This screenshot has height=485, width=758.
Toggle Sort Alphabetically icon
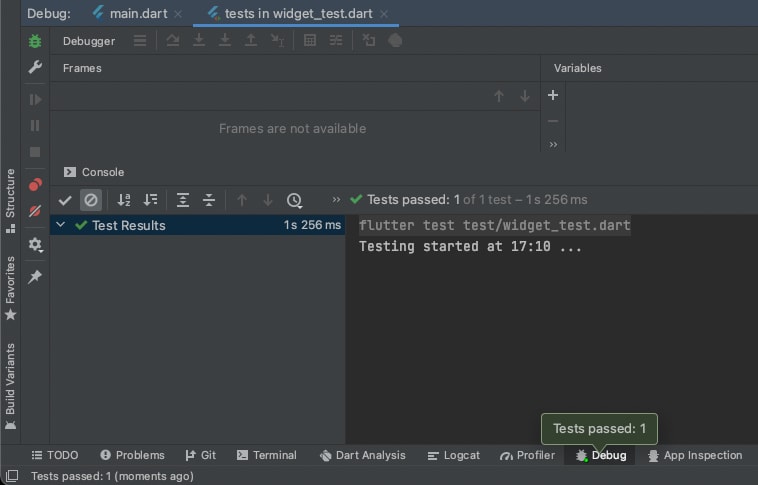coord(124,200)
